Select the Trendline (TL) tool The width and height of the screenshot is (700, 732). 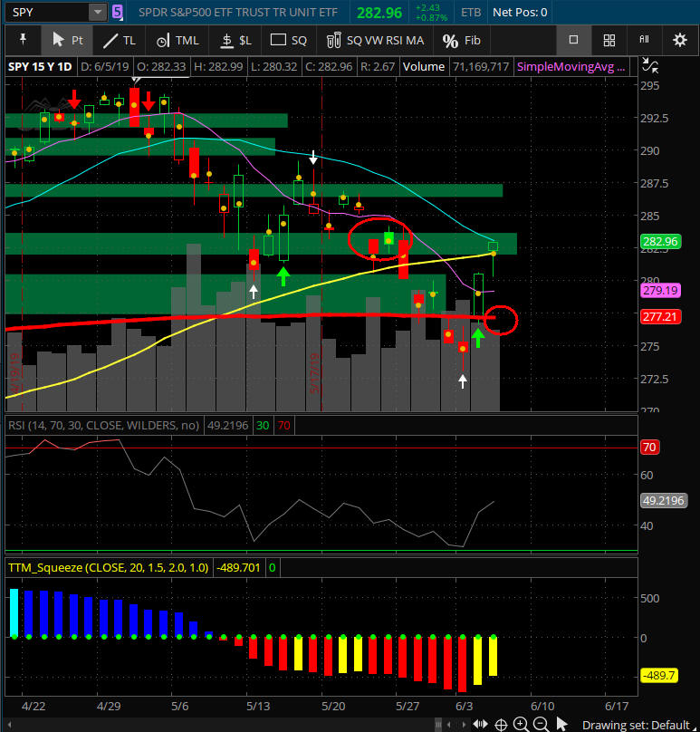click(x=118, y=40)
